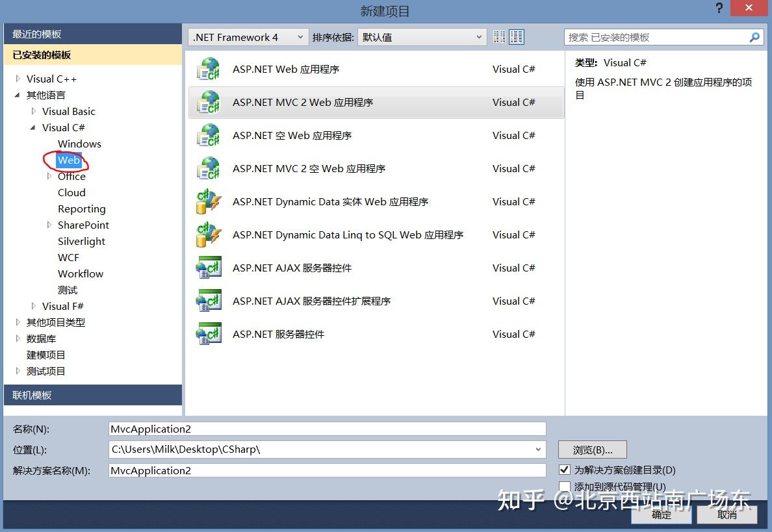Click the 取消 button

[727, 514]
